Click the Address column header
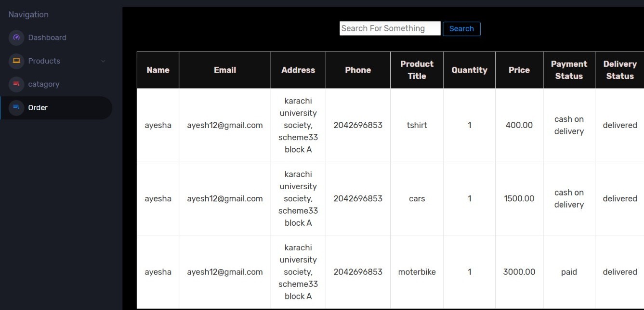Viewport: 644px width, 310px height. pos(298,70)
